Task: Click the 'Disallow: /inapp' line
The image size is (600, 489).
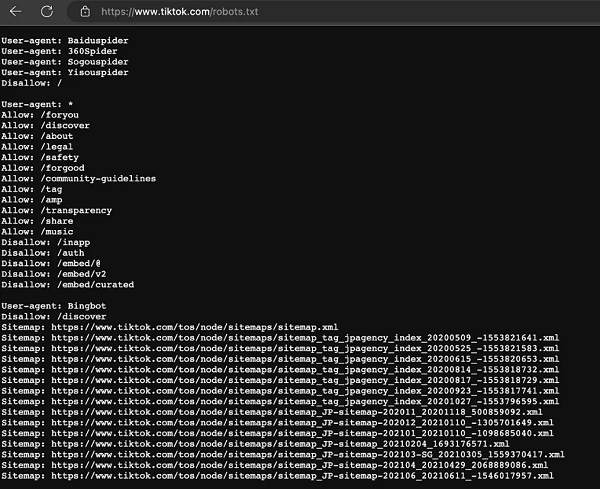Action: [46, 242]
